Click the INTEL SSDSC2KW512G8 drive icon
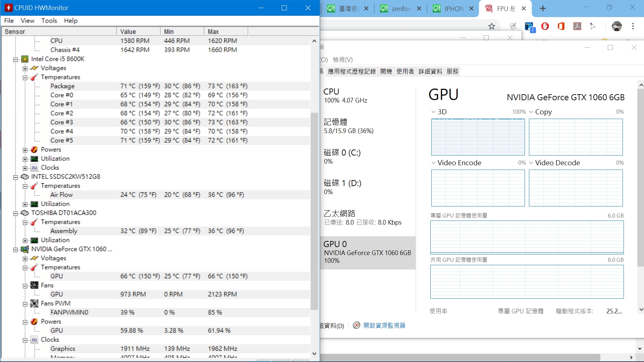The width and height of the screenshot is (644, 362). 25,177
